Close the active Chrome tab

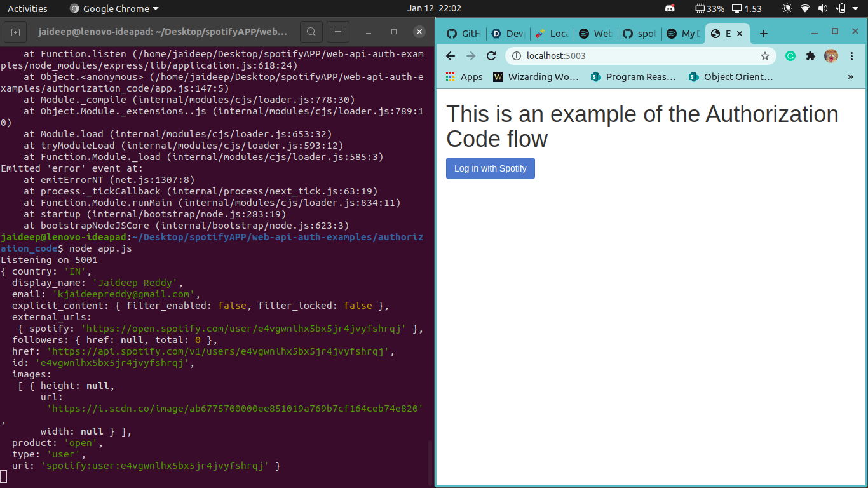click(x=740, y=34)
